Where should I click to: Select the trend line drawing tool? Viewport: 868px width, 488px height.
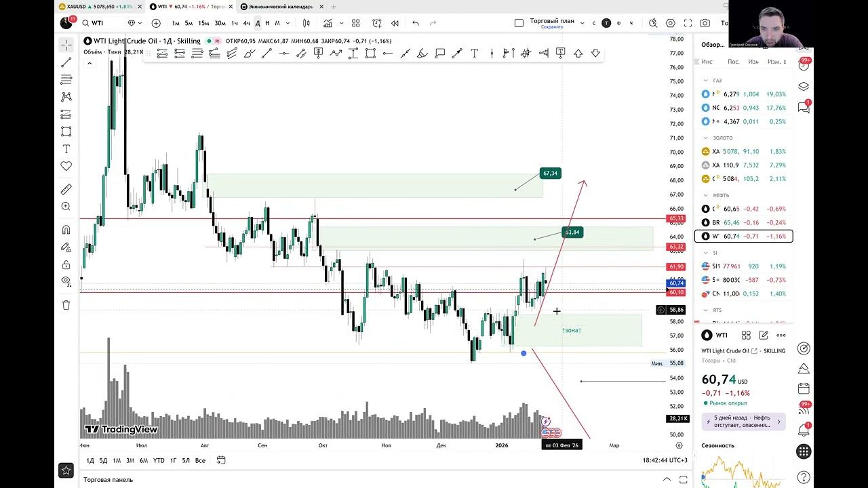pos(66,62)
